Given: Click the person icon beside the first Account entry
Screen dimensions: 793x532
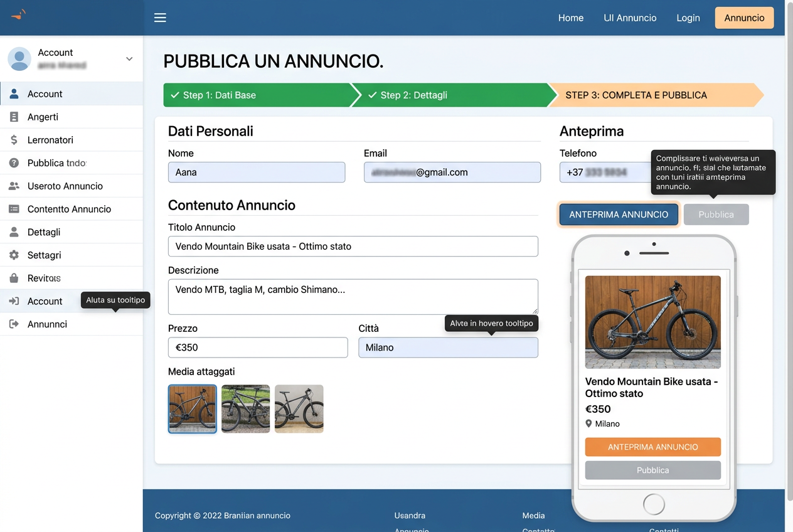Looking at the screenshot, I should point(14,94).
